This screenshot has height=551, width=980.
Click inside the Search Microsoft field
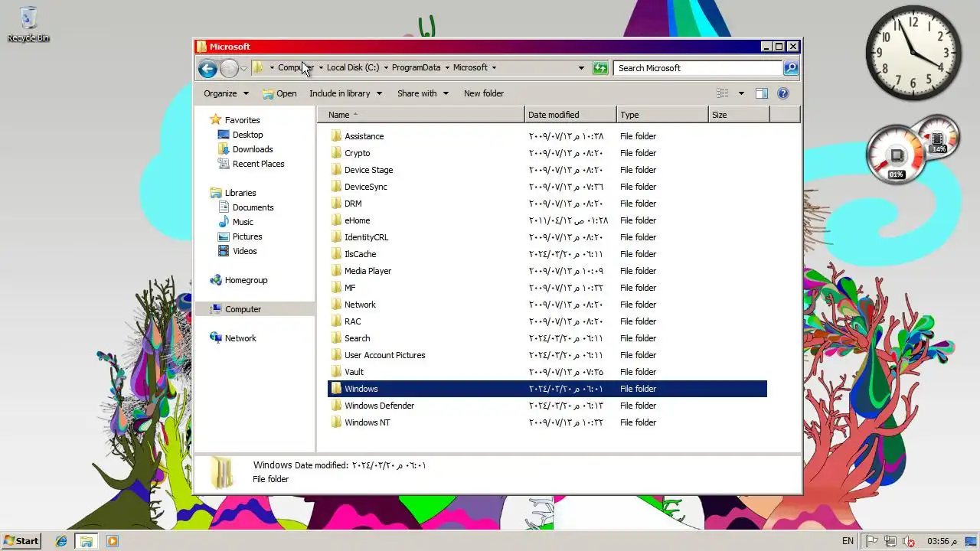[697, 68]
